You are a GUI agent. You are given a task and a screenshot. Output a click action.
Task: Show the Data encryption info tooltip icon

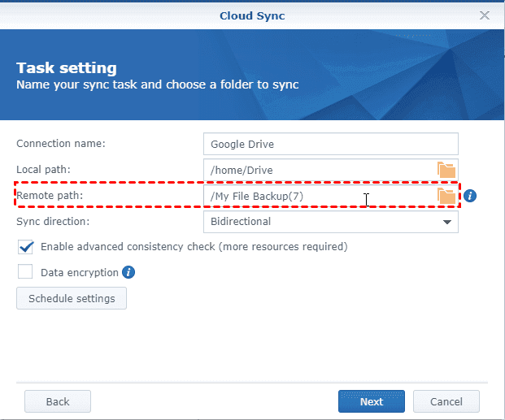tap(128, 272)
